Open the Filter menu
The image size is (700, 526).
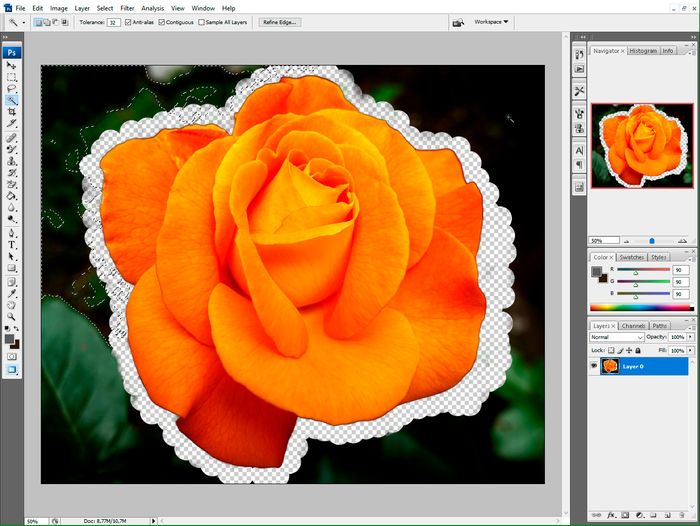tap(126, 8)
